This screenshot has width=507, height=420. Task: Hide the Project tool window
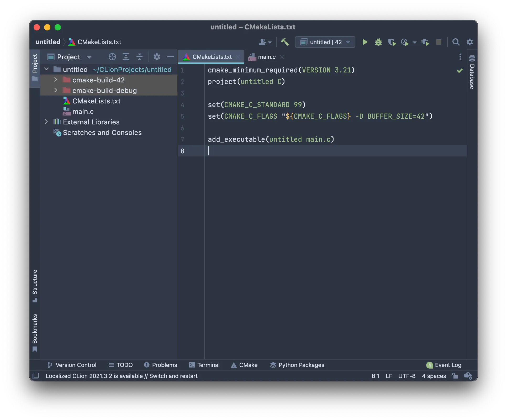click(171, 57)
